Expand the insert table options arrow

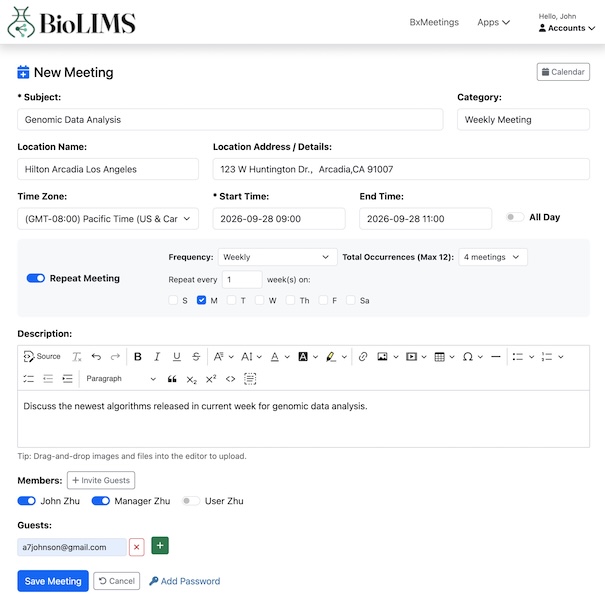pyautogui.click(x=452, y=357)
